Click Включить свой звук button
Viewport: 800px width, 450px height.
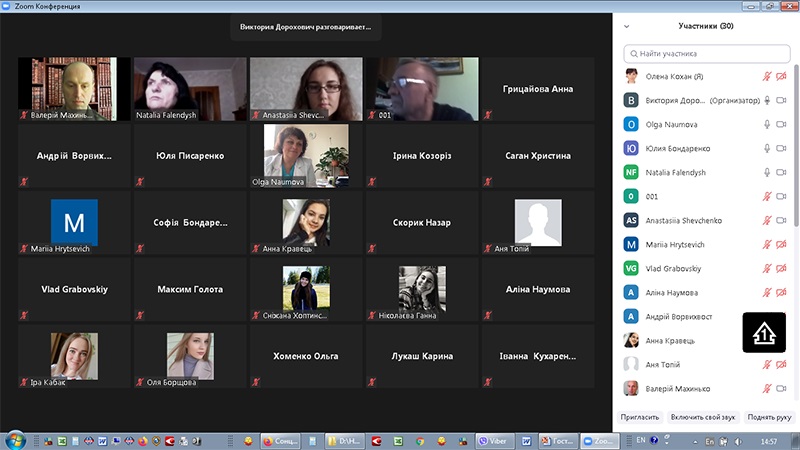pyautogui.click(x=703, y=417)
